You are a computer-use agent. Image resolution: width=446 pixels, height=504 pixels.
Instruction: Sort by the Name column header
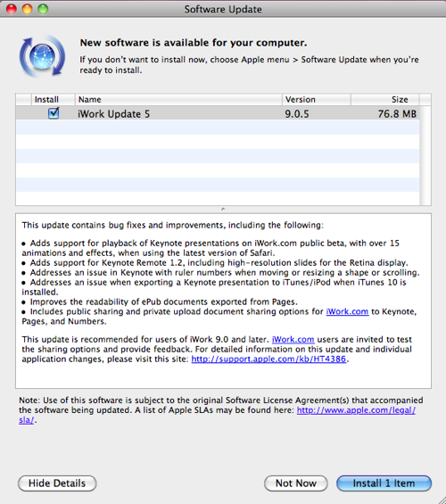pos(178,100)
